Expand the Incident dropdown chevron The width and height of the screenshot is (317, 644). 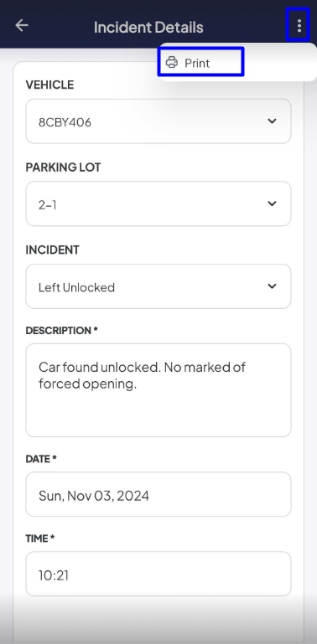[272, 286]
